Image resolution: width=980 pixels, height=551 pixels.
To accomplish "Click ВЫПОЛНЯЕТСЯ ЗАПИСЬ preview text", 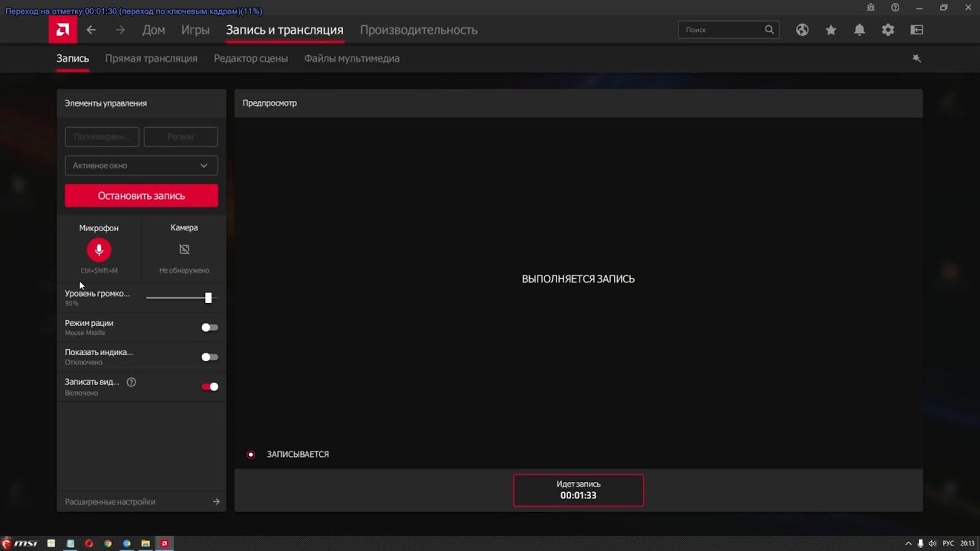I will pyautogui.click(x=578, y=279).
